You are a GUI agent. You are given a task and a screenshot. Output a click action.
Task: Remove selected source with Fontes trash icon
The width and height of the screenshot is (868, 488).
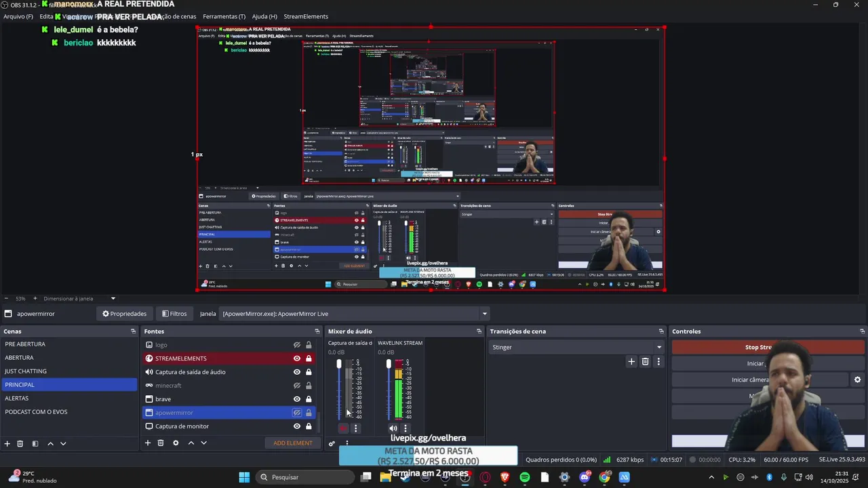click(161, 443)
